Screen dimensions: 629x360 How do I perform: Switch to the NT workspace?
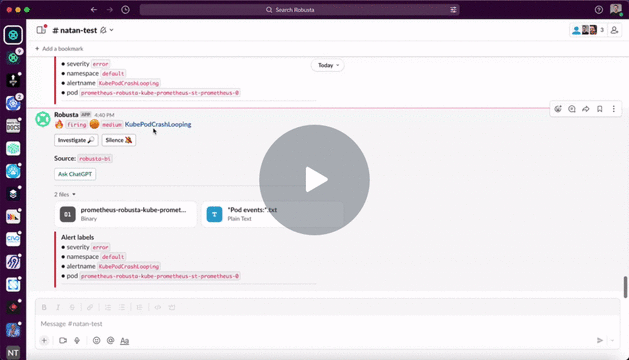pos(13,352)
